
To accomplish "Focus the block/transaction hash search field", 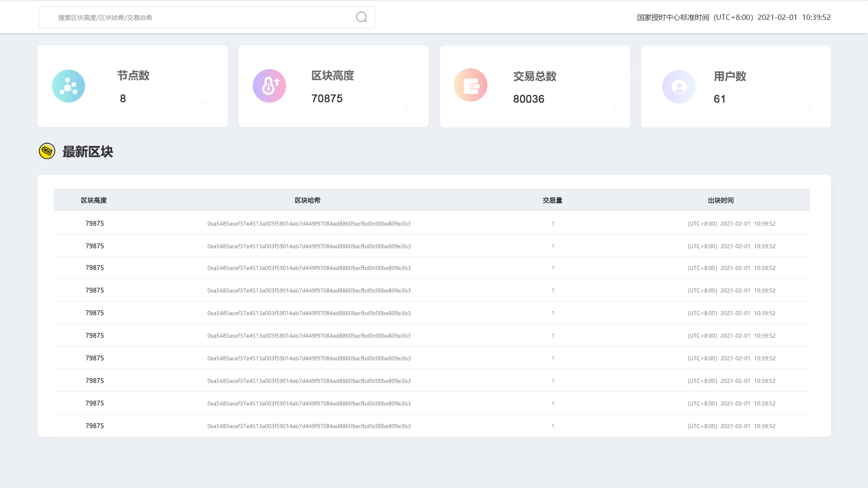I will click(199, 18).
